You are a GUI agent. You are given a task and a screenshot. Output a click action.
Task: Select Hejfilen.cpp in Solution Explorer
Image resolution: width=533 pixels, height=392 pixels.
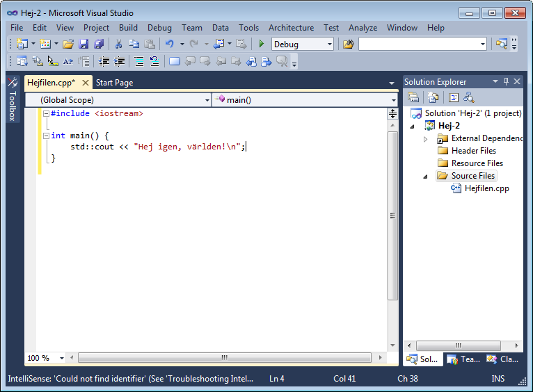coord(486,189)
